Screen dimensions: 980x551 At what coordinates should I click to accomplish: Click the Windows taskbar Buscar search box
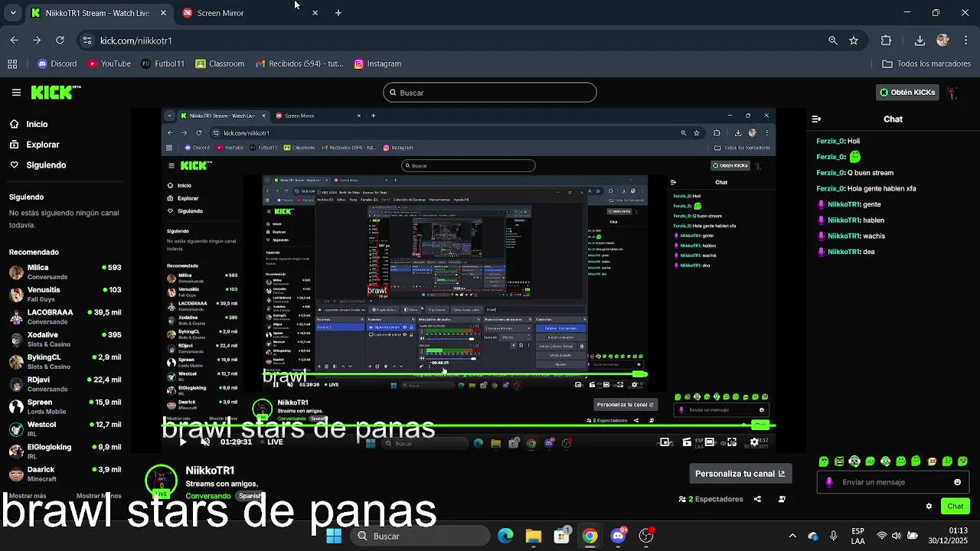420,536
